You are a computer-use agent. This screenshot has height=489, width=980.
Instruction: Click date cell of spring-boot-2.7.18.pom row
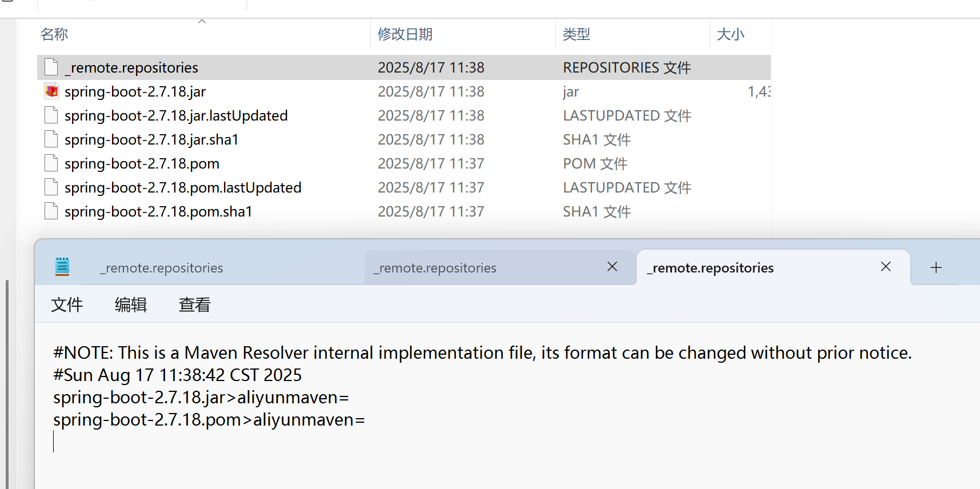(x=431, y=163)
